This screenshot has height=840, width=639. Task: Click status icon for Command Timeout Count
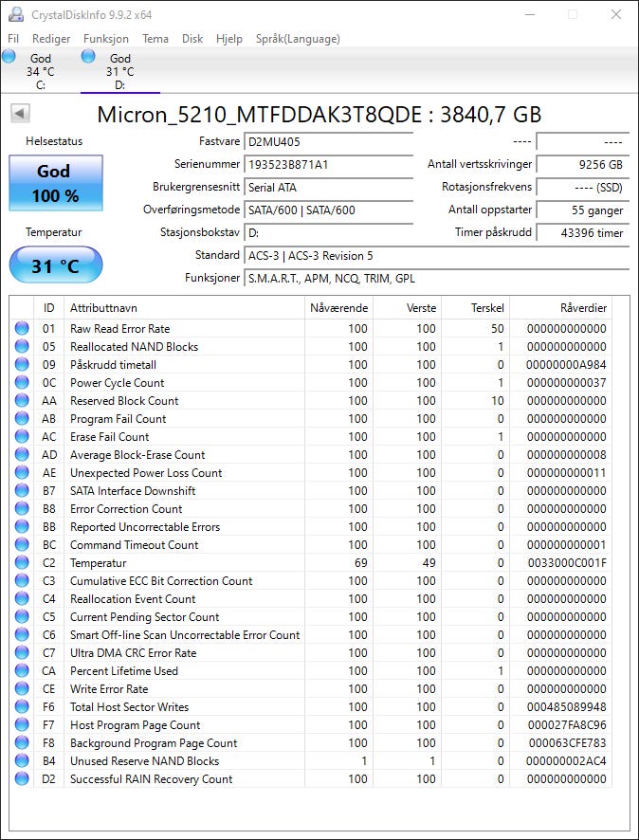coord(22,545)
